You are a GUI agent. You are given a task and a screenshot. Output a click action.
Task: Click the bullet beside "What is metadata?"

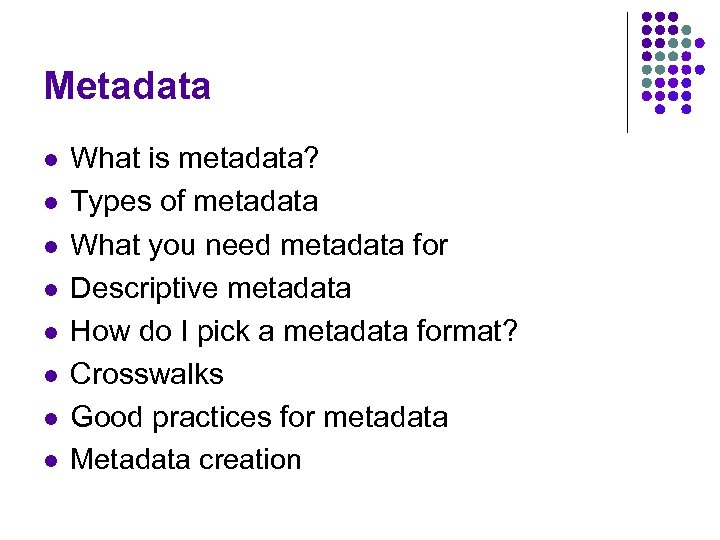point(51,160)
